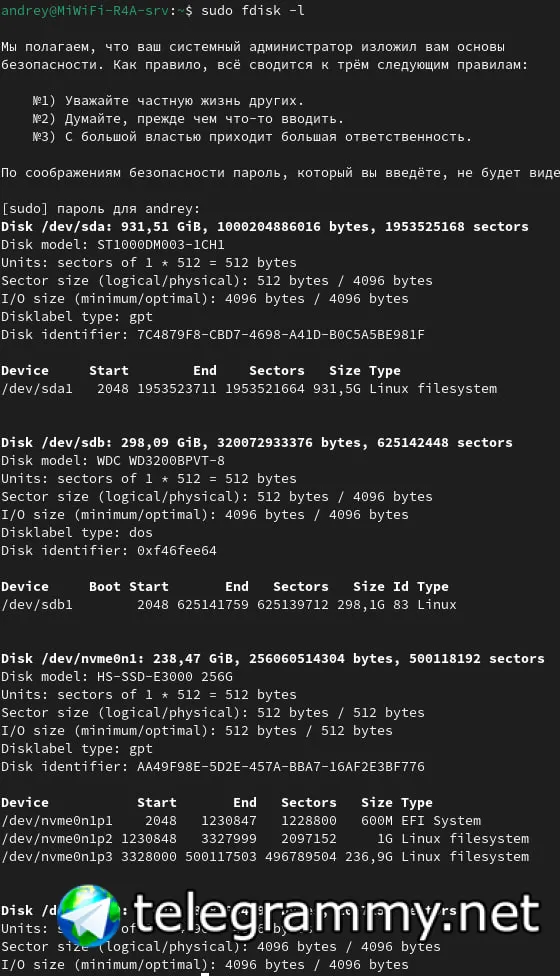Click the /dev/nvme0n1p3 partition row

(264, 857)
